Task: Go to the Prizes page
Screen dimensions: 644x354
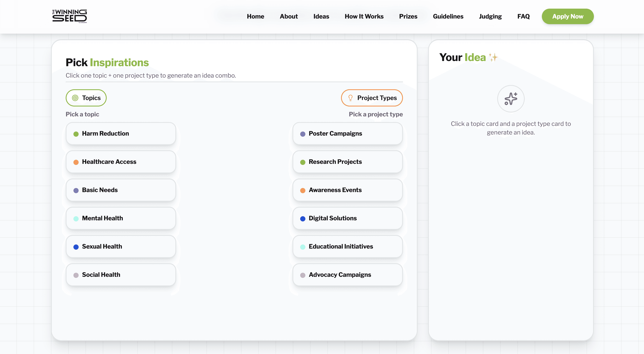Action: tap(408, 16)
